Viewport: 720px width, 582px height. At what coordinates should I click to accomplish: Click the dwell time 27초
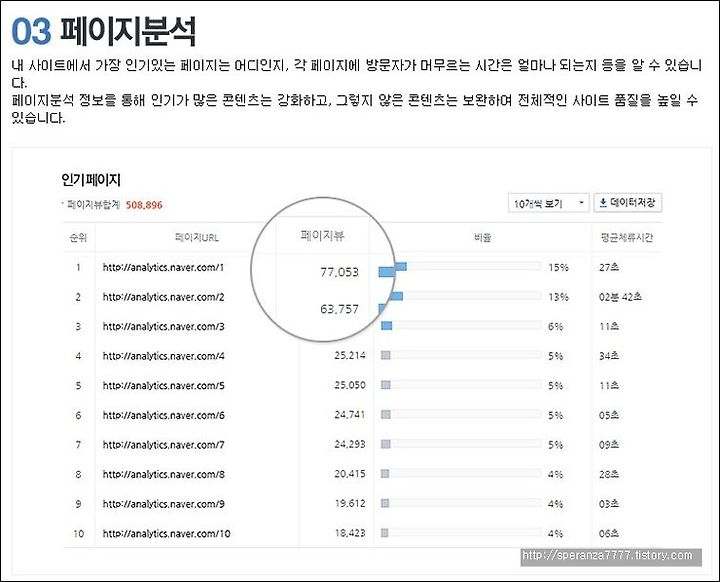pyautogui.click(x=609, y=267)
